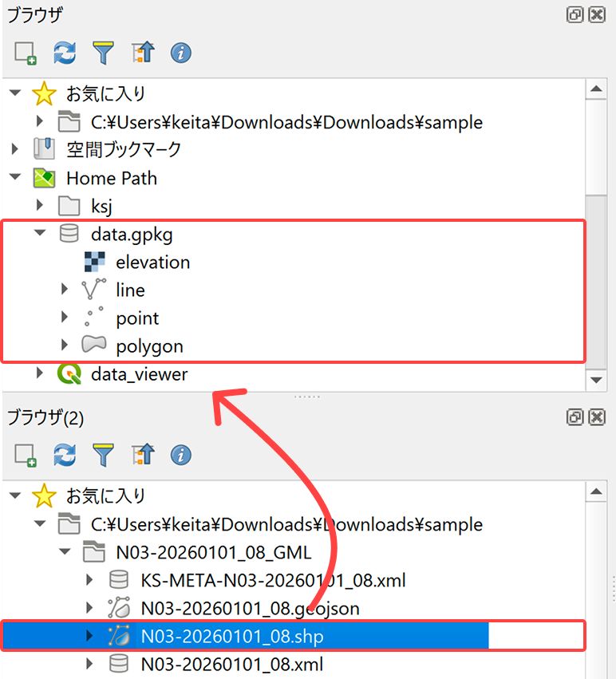The height and width of the screenshot is (679, 616).
Task: Select elevation raster layer text
Action: pyautogui.click(x=153, y=263)
